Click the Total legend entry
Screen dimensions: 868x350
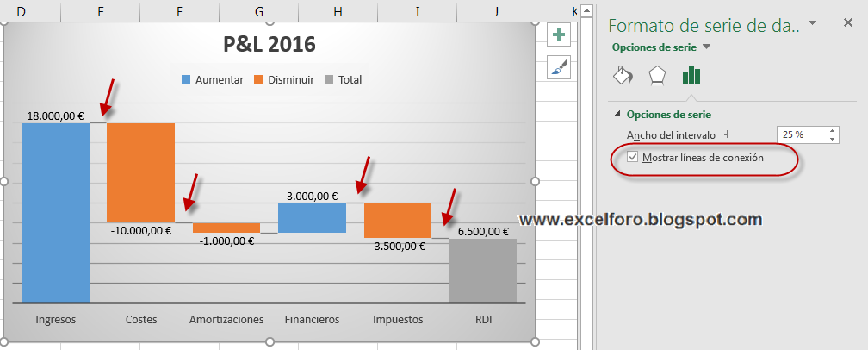point(344,80)
